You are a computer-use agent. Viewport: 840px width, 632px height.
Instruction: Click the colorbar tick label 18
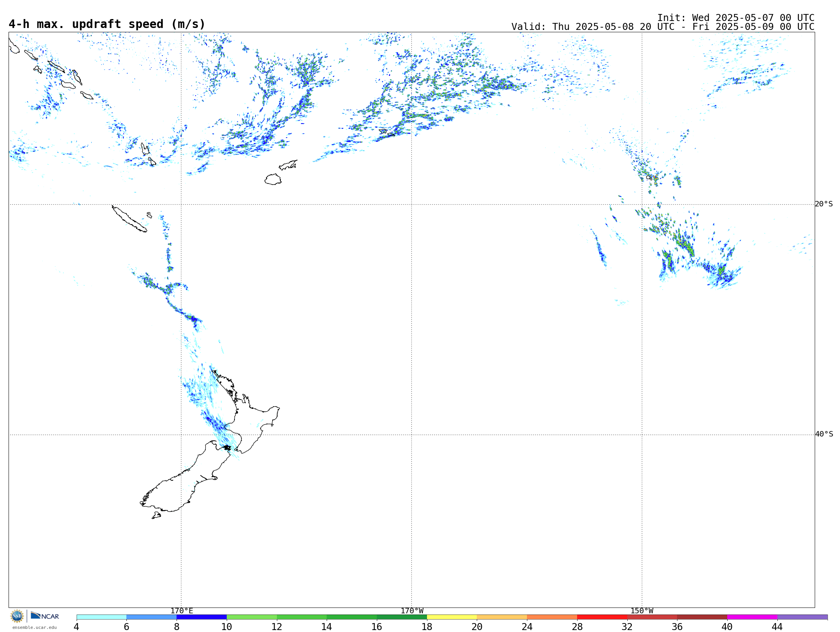tap(427, 627)
